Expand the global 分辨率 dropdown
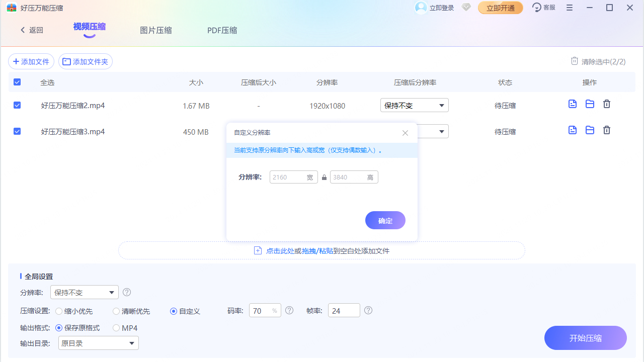 pos(84,292)
